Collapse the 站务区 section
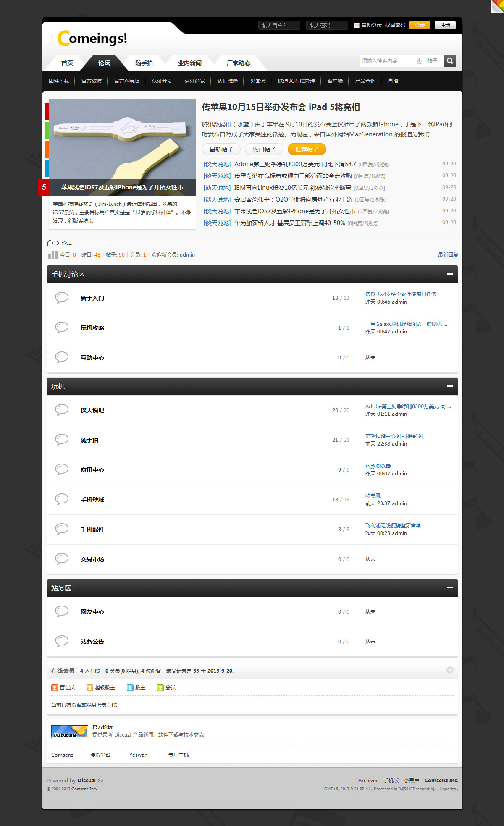Viewport: 504px width, 826px height. [450, 588]
